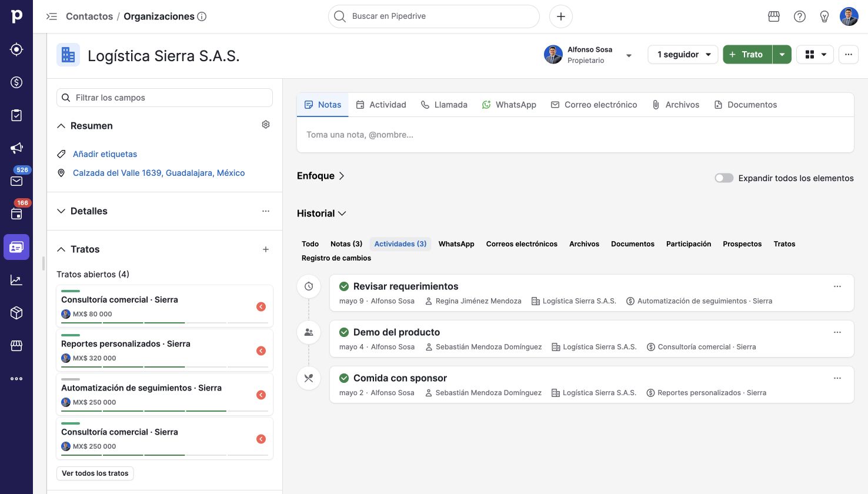This screenshot has width=868, height=494.
Task: Switch to Actividad tab
Action: click(x=381, y=105)
